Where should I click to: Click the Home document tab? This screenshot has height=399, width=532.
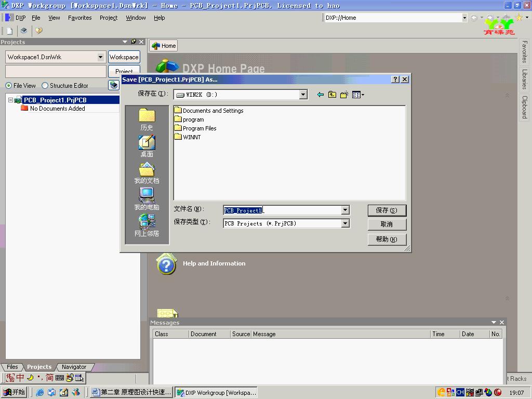click(164, 46)
